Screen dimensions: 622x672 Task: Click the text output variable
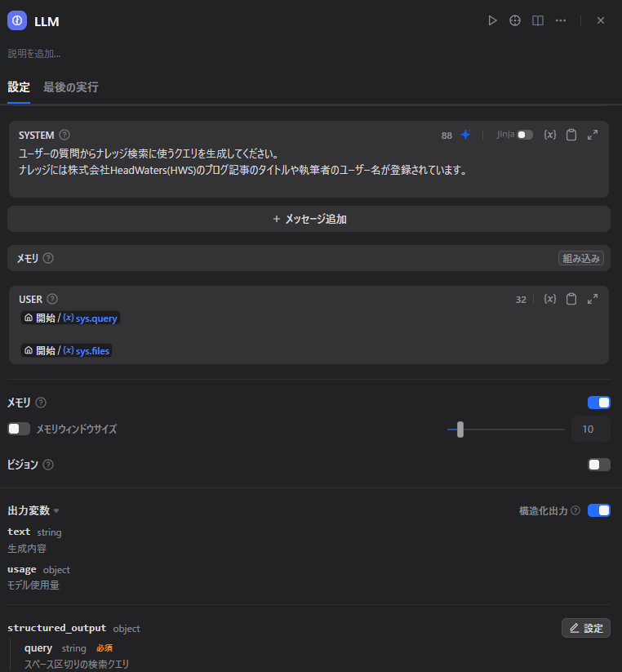tap(19, 532)
